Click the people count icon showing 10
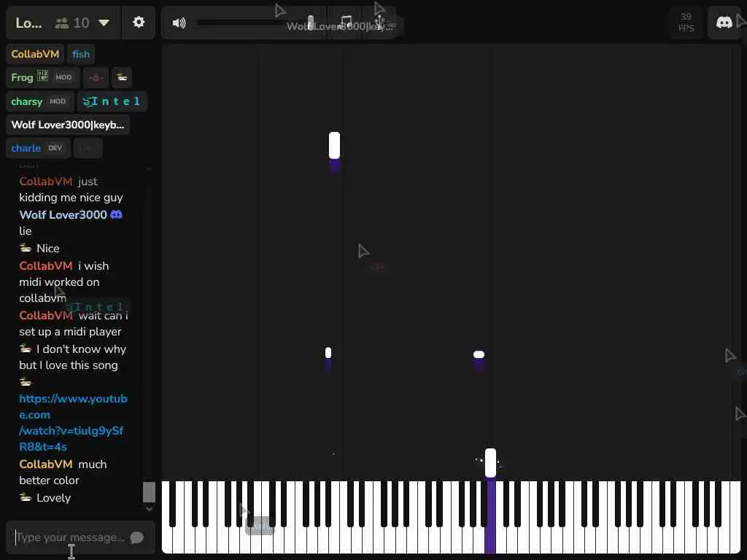Screen dimensions: 747x560 62,23
